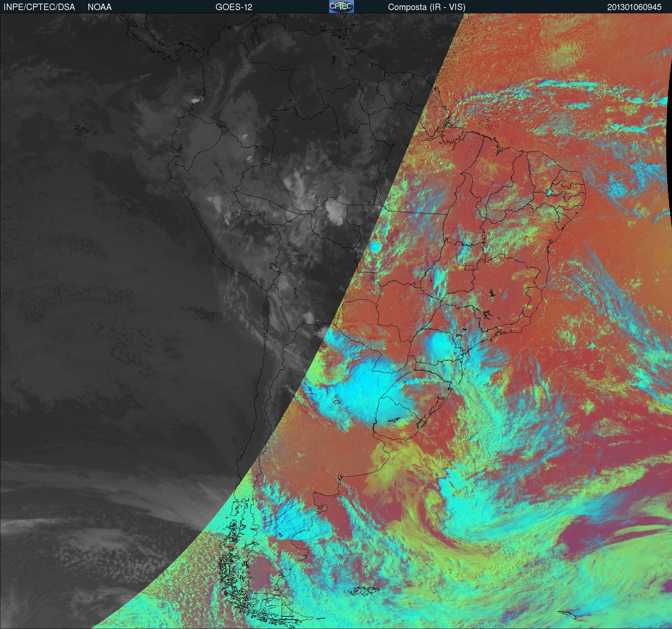Viewport: 672px width, 629px height.
Task: Click the CPTEC logo in the header
Action: (341, 6)
